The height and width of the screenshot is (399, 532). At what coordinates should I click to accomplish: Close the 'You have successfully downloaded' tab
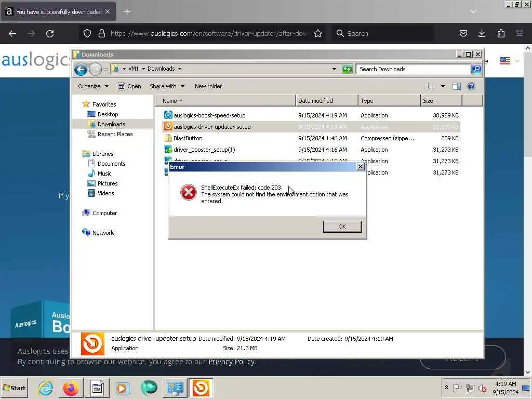pyautogui.click(x=108, y=11)
